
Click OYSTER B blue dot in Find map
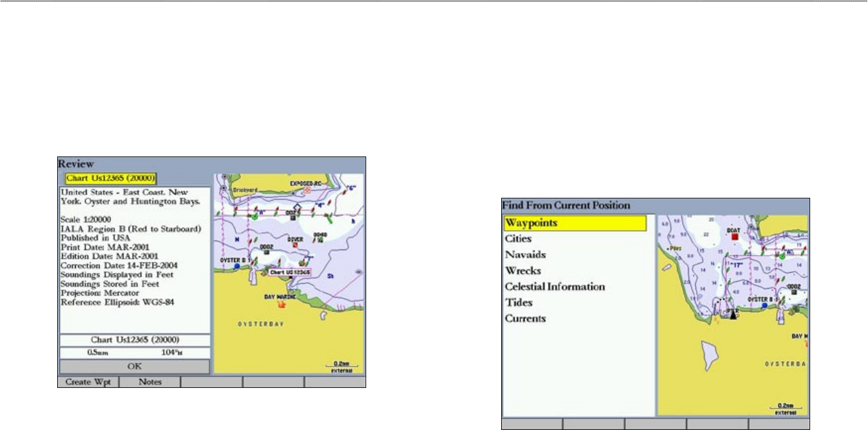coord(764,305)
